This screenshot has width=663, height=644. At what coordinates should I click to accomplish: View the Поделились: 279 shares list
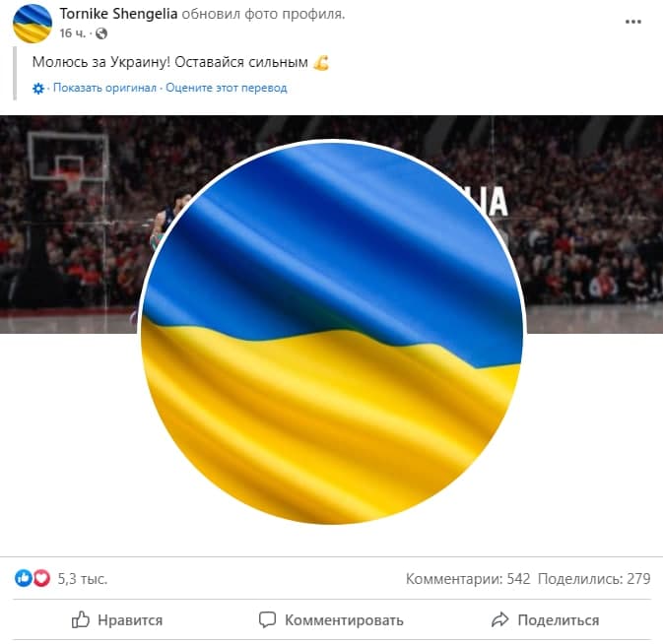[x=594, y=578]
